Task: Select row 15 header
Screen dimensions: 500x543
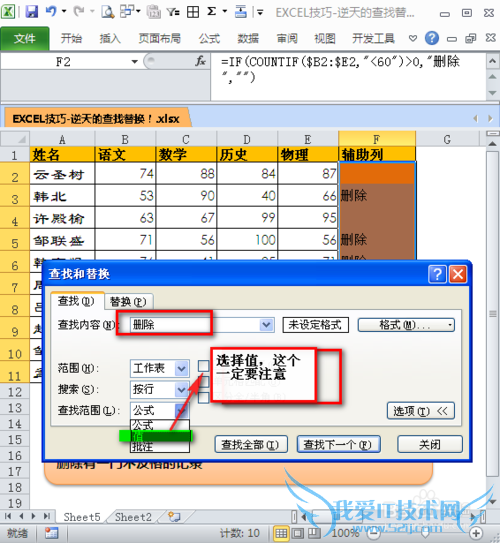Action: point(15,439)
